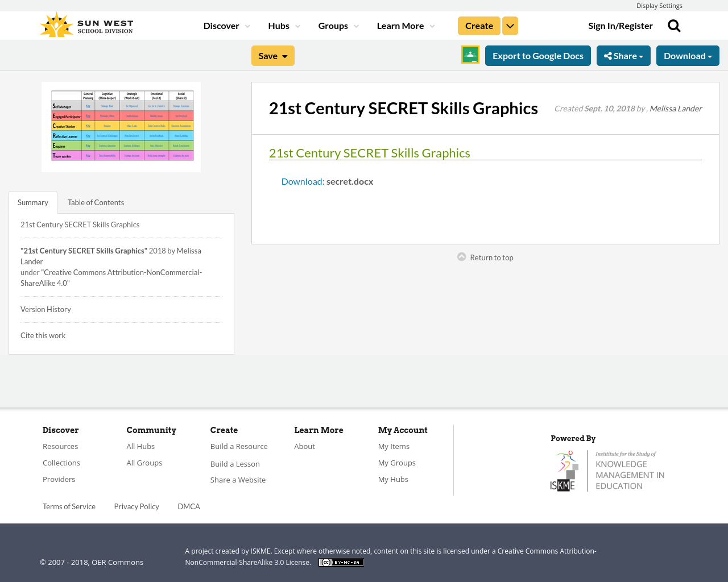
Task: Click Sign In/Register
Action: click(x=620, y=24)
